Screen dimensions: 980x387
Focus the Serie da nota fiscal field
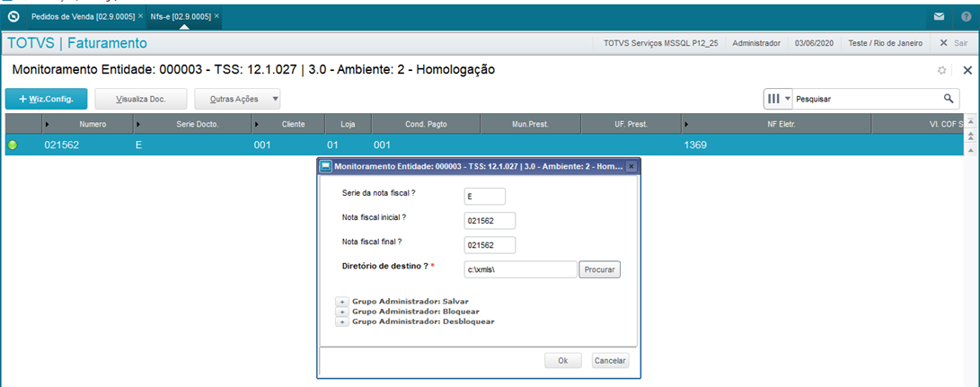click(484, 197)
